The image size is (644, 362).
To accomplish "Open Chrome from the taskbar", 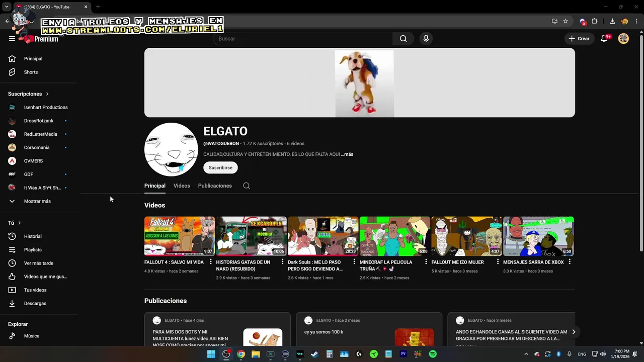I will [x=241, y=354].
